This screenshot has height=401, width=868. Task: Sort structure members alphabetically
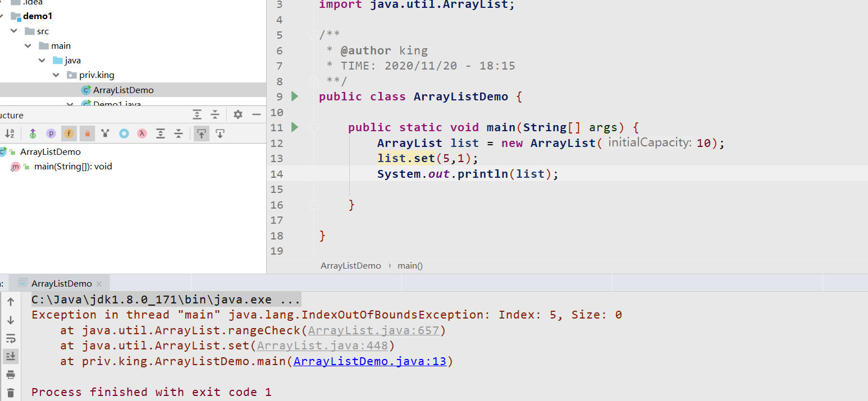pos(10,133)
